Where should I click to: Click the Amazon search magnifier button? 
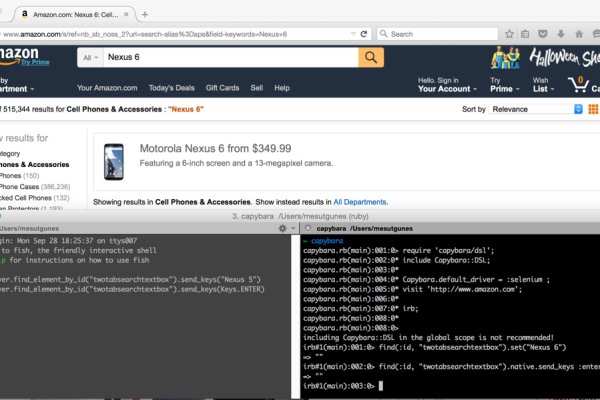pos(372,57)
